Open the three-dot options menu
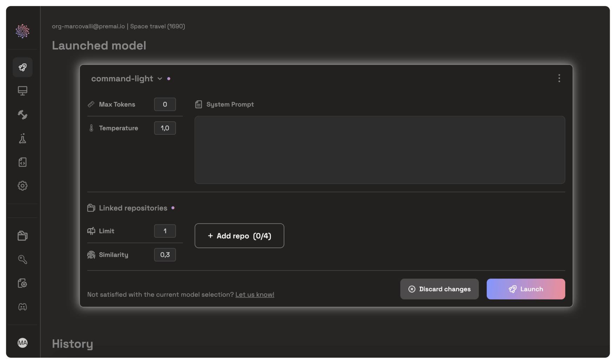 click(559, 78)
